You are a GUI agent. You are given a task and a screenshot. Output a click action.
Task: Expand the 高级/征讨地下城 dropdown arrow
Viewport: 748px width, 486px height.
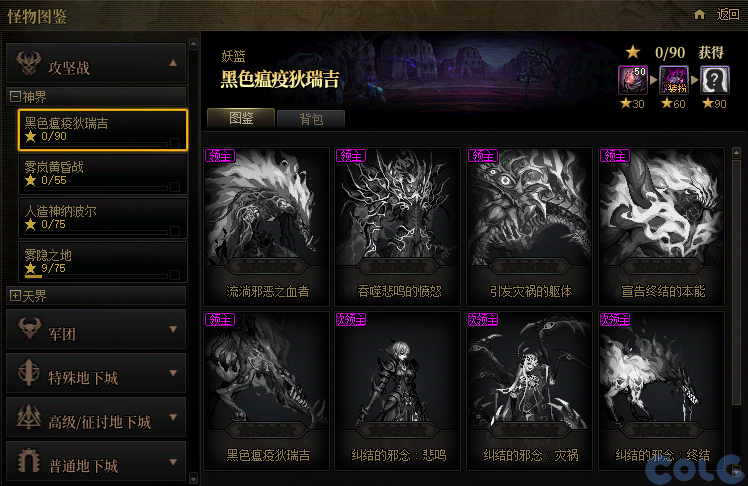[x=173, y=417]
